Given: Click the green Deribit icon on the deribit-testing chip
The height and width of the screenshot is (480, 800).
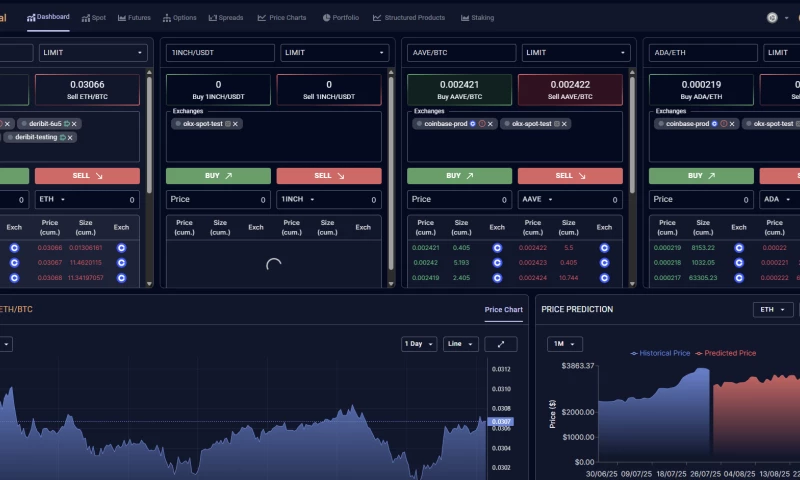Looking at the screenshot, I should tap(62, 138).
